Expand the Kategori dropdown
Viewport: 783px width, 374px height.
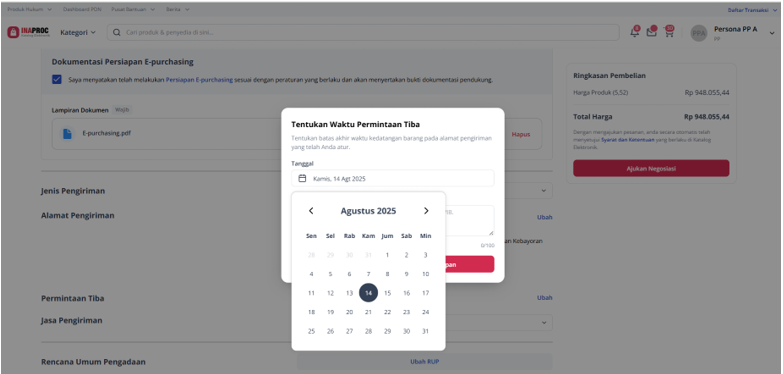pyautogui.click(x=77, y=32)
